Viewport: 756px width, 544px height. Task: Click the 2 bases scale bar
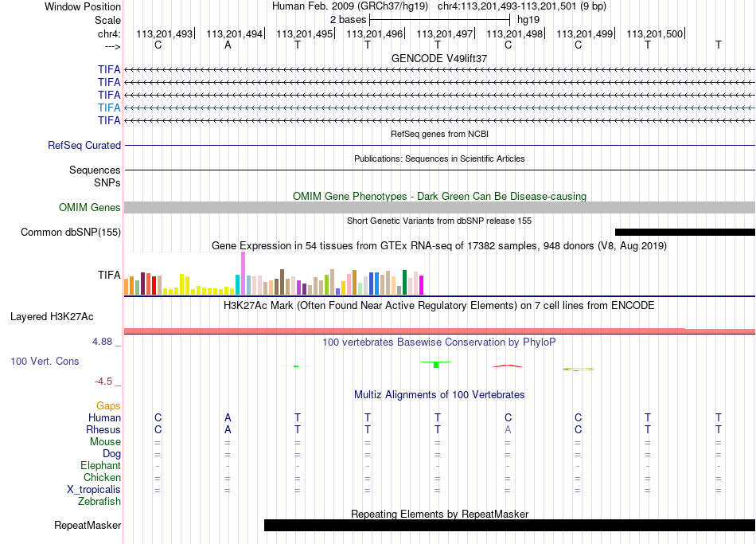pos(439,20)
